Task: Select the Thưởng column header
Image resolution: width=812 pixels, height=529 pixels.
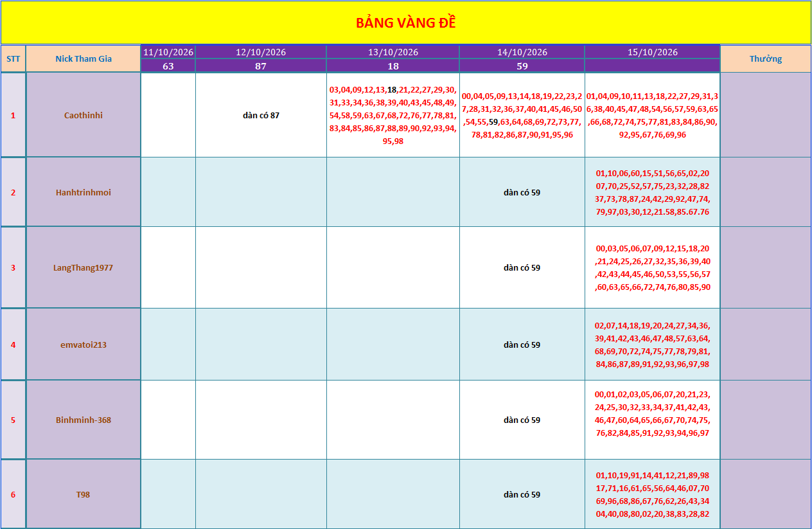Action: (x=766, y=58)
